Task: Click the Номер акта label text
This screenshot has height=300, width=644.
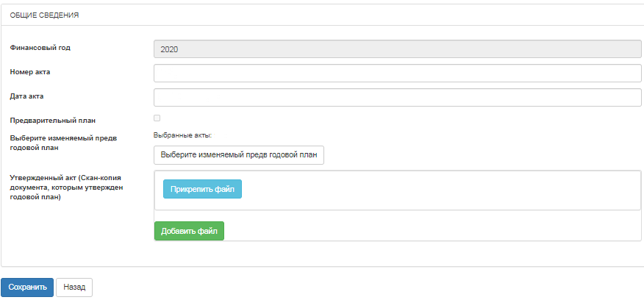Action: (29, 72)
